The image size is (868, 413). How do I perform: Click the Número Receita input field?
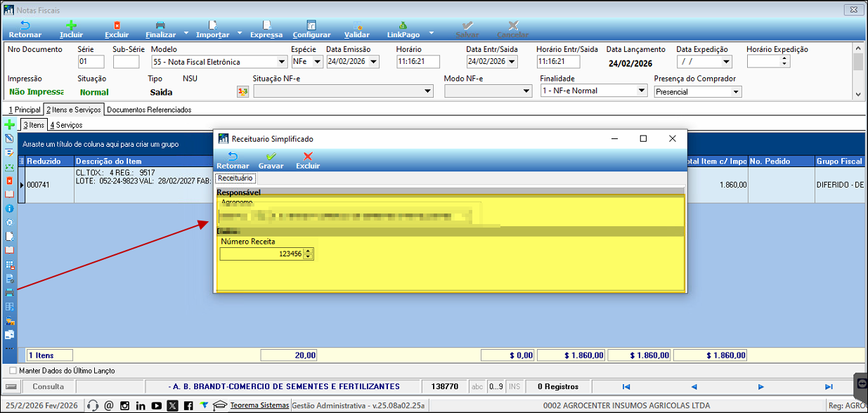261,254
